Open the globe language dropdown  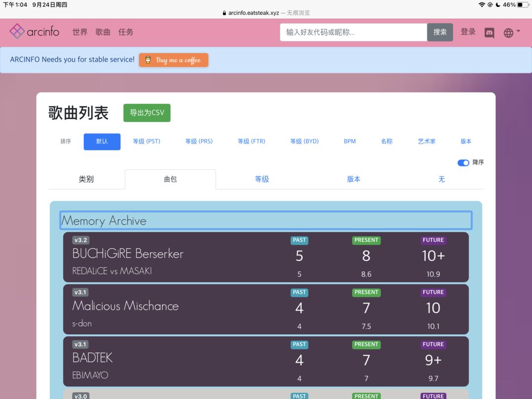point(512,33)
